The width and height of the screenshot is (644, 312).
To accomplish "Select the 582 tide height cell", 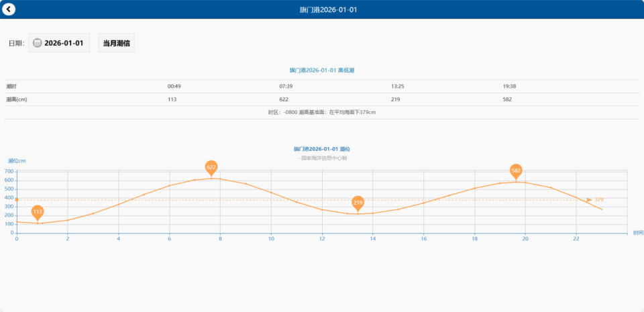I will [x=507, y=100].
